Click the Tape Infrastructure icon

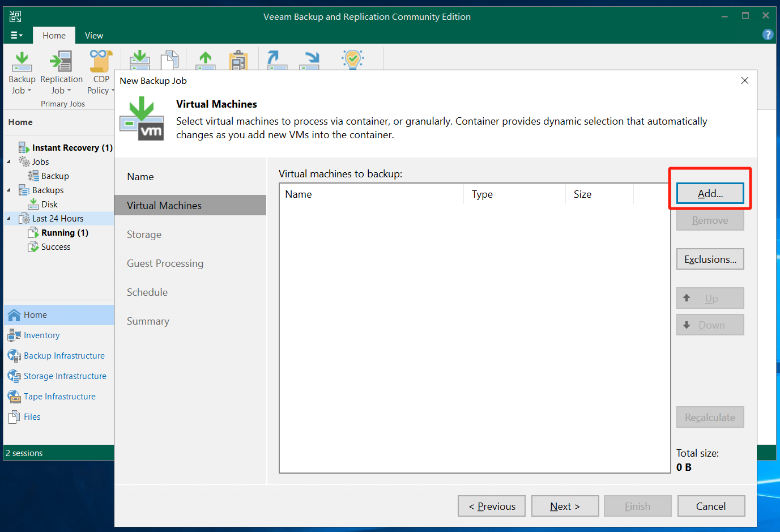(14, 396)
